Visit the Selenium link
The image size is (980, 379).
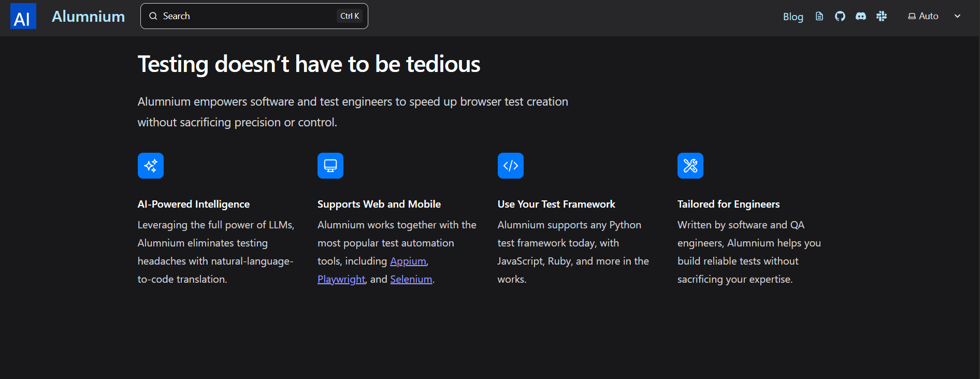(x=411, y=279)
